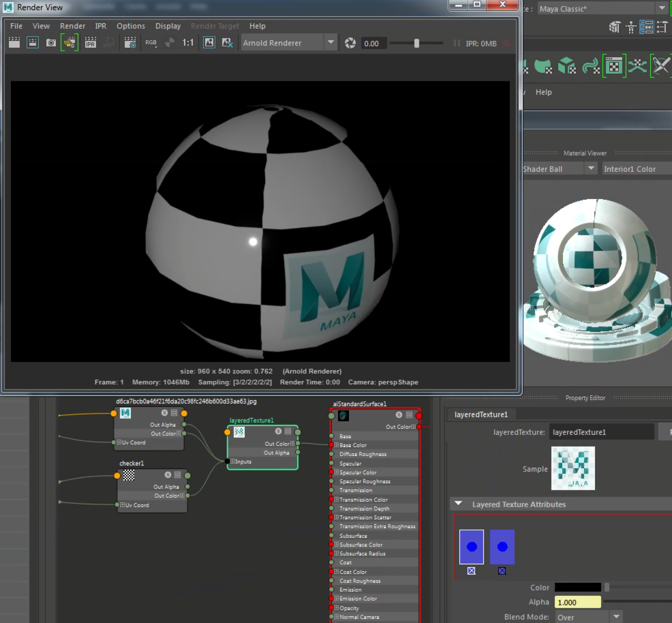The image size is (672, 623).
Task: Pause IPR rendering with the pause button
Action: [x=456, y=43]
